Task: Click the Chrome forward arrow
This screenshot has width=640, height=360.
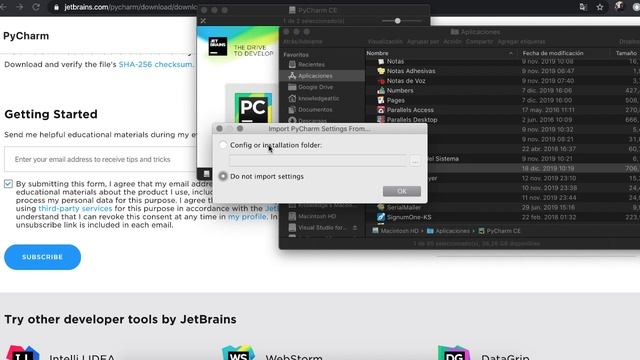Action: tap(20, 7)
